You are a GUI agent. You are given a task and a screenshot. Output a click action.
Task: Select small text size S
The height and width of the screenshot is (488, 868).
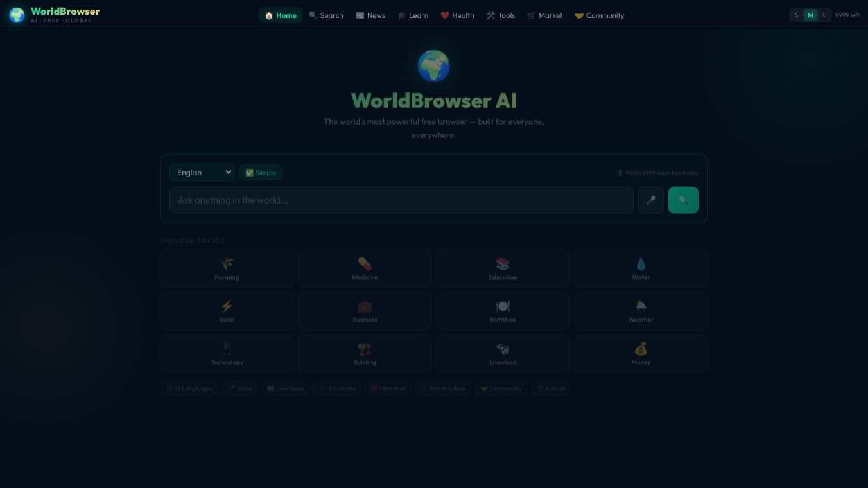pyautogui.click(x=797, y=15)
